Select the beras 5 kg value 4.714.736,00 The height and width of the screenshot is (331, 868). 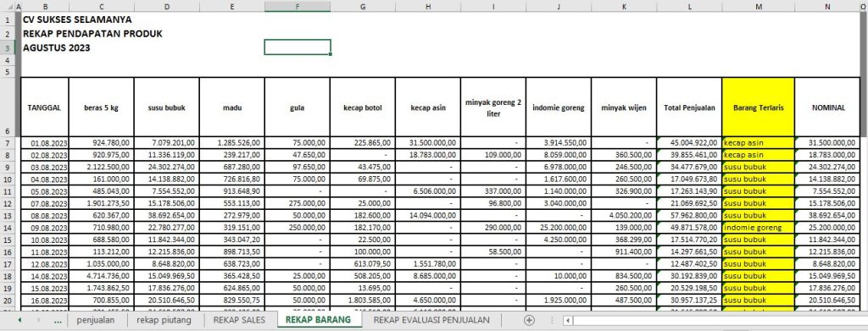click(102, 276)
